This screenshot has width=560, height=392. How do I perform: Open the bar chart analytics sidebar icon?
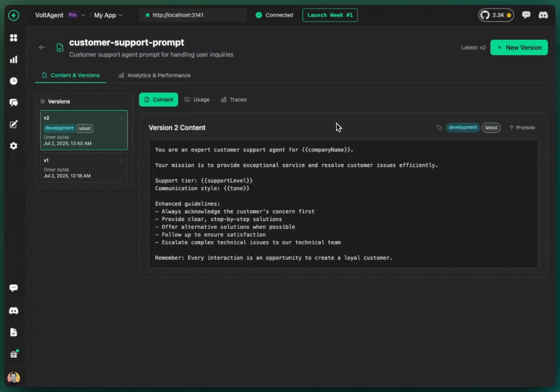pos(14,60)
